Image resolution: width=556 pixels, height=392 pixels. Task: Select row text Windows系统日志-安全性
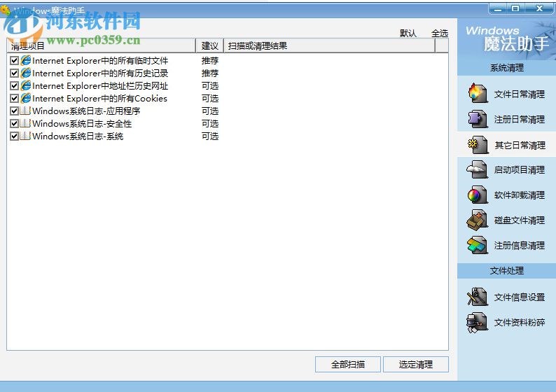coord(82,124)
